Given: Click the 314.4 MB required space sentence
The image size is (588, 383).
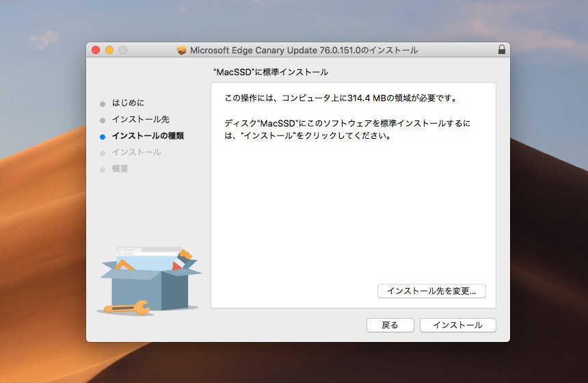Looking at the screenshot, I should 341,98.
